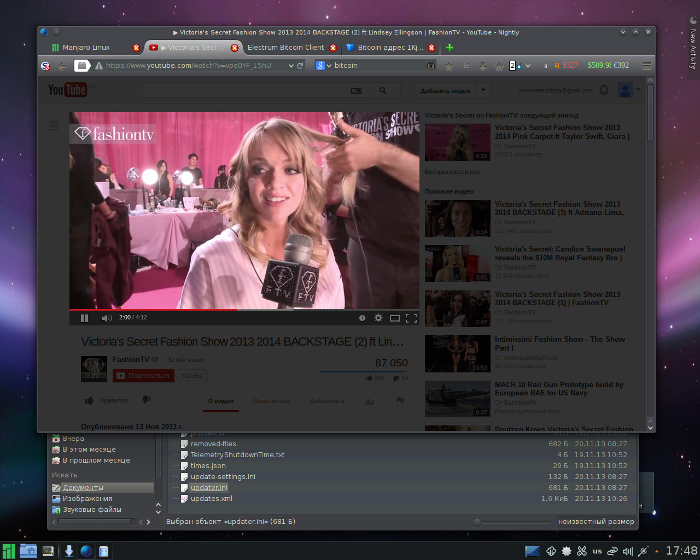700x560 pixels.
Task: Show video statistics bar-chart icon
Action: [x=370, y=401]
